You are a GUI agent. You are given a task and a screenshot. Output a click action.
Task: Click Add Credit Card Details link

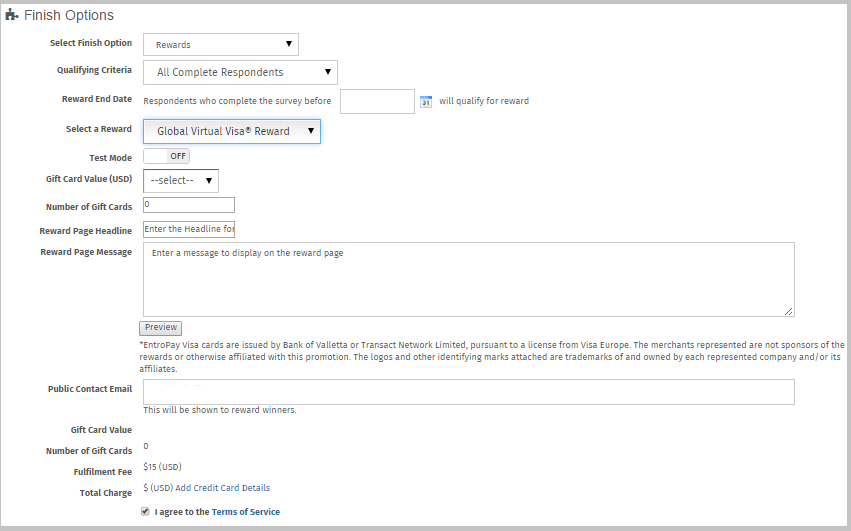[x=222, y=488]
